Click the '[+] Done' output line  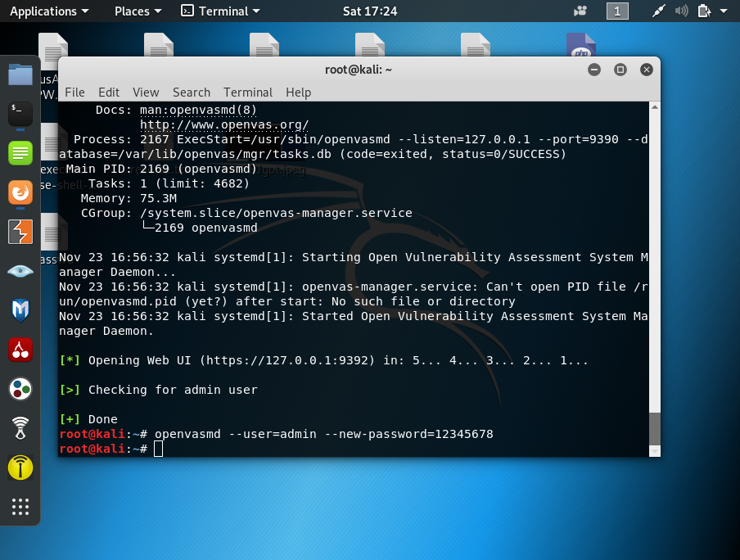(88, 419)
